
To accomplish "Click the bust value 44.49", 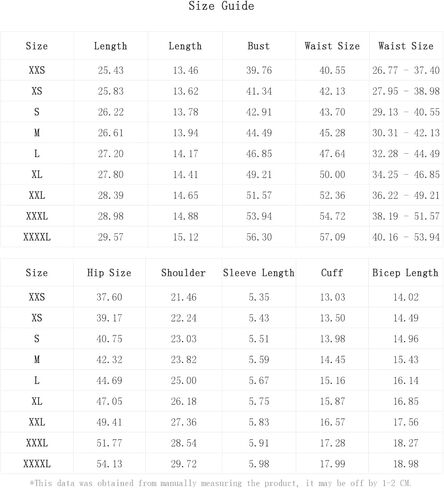I will point(259,133).
